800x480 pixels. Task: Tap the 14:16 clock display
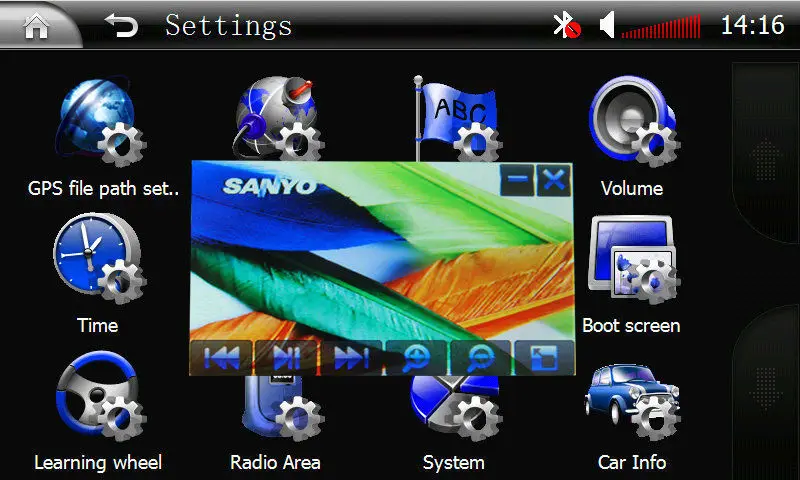click(752, 25)
